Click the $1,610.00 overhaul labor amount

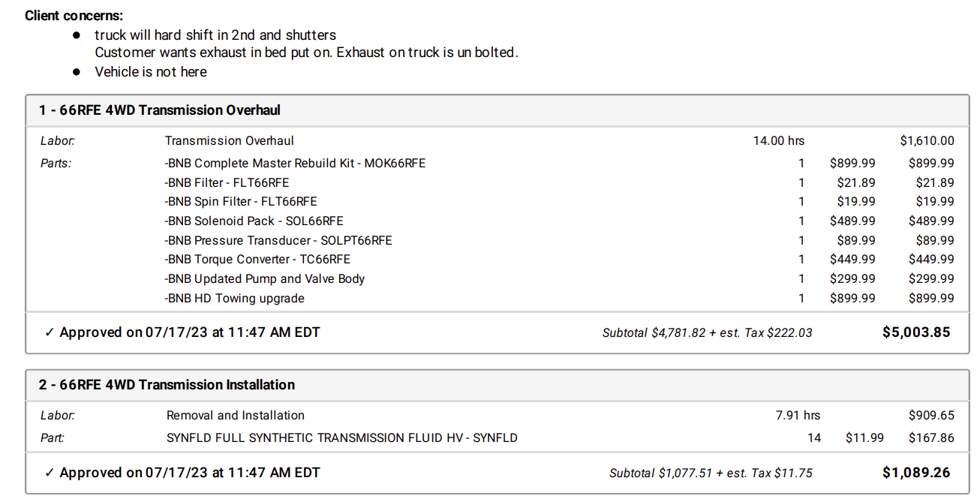point(927,141)
